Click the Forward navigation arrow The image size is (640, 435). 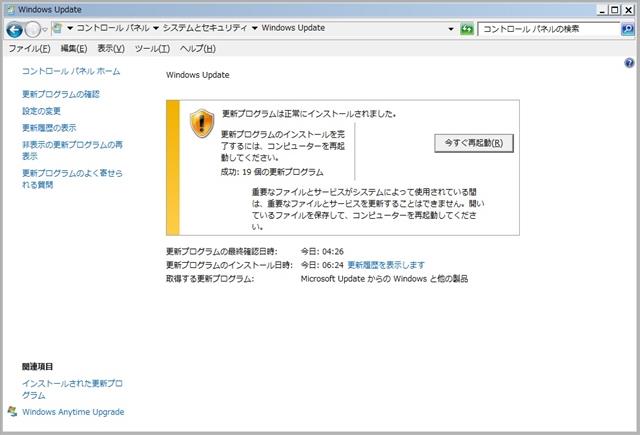tap(32, 29)
